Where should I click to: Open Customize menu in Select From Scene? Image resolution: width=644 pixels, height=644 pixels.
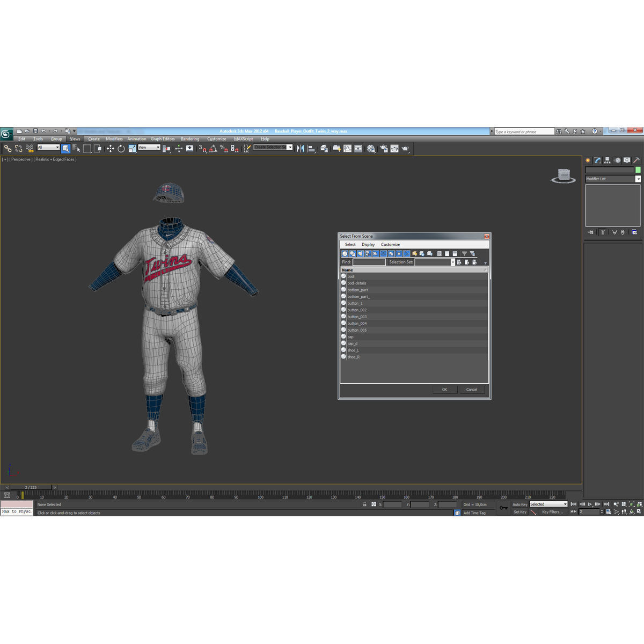click(390, 245)
